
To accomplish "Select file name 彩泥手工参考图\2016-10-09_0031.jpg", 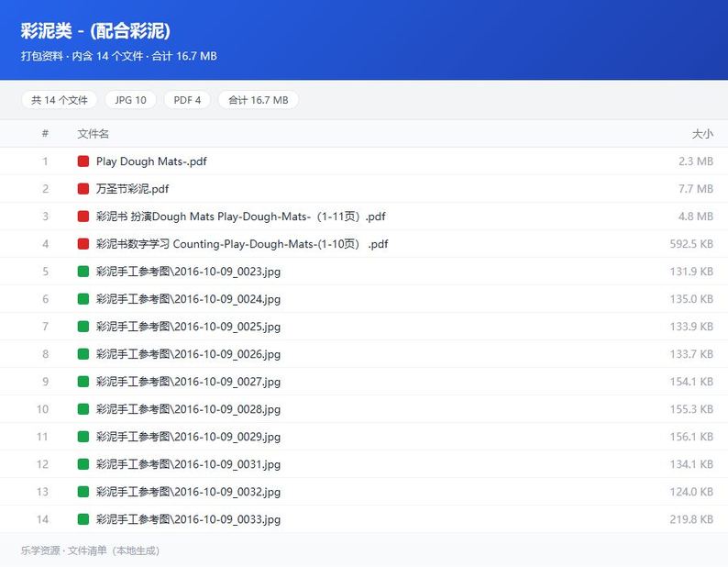I will pyautogui.click(x=188, y=464).
